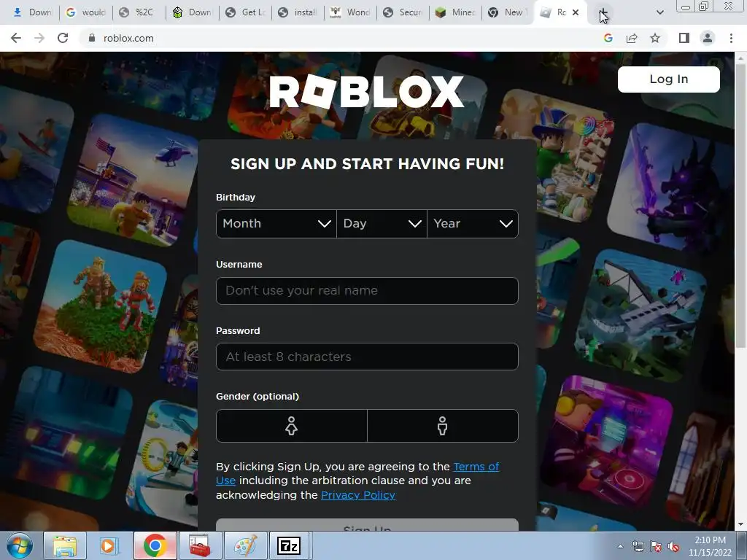Click the Log In button
This screenshot has height=560, width=747.
(x=668, y=79)
